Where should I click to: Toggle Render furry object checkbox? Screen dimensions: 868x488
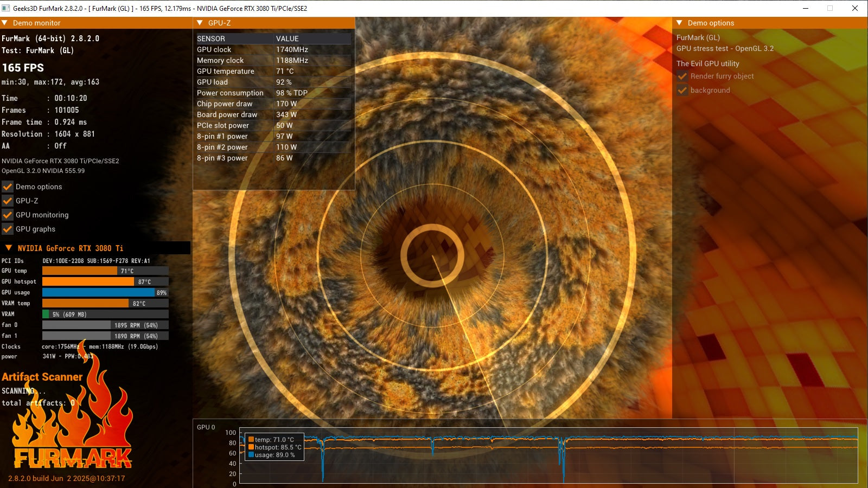(682, 76)
